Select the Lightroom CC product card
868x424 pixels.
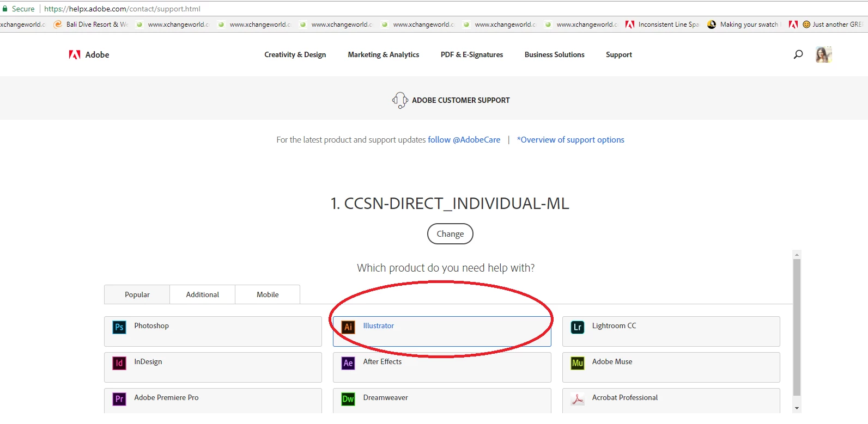click(671, 331)
